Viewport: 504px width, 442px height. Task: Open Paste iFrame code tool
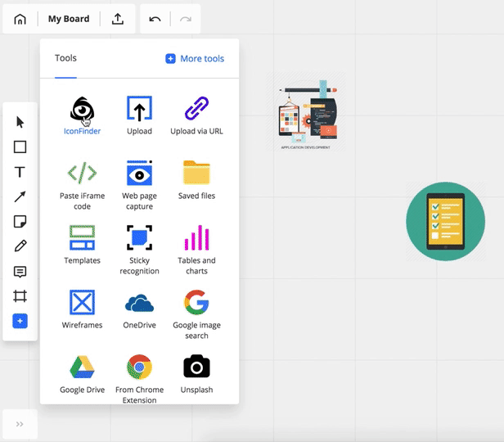click(82, 174)
